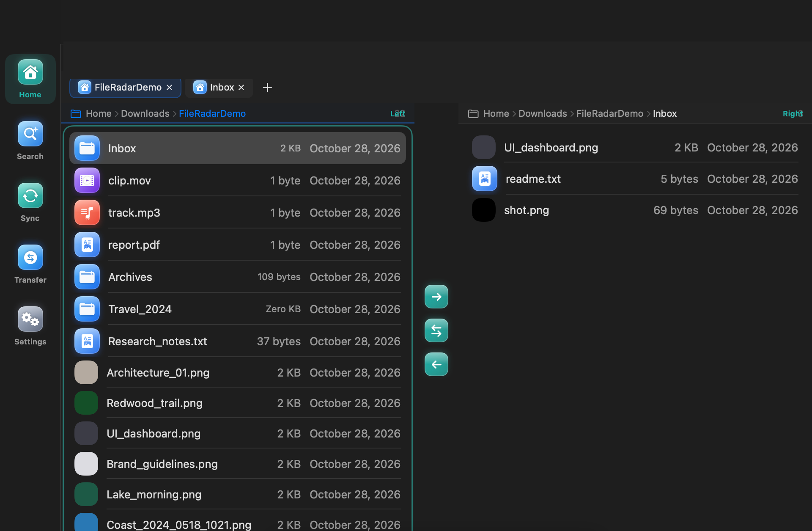The image size is (812, 531).
Task: Select shot.png in right pane
Action: (x=635, y=210)
